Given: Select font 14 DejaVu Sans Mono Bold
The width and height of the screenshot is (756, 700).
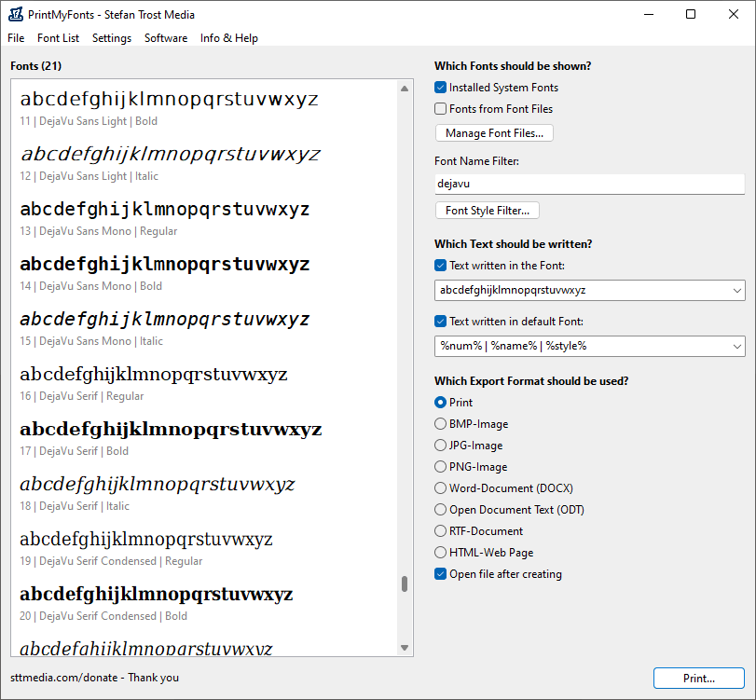Looking at the screenshot, I should 204,272.
